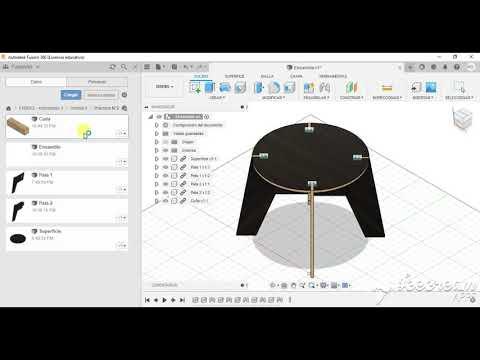Image resolution: width=480 pixels, height=360 pixels.
Task: Switch to the Herramientas ribbon tab
Action: point(333,76)
